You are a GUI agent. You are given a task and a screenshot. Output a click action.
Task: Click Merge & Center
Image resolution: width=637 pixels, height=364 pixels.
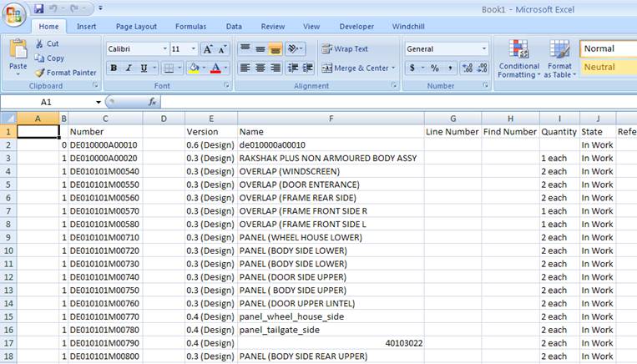pos(355,68)
